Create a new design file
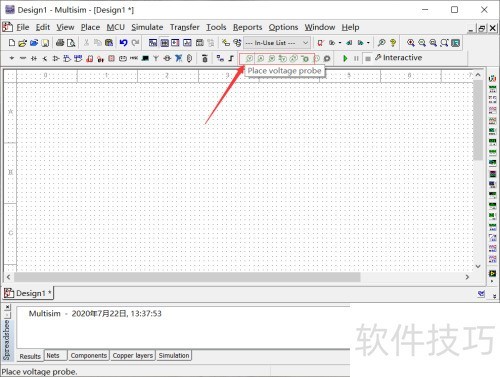The width and height of the screenshot is (500, 377). (x=12, y=43)
